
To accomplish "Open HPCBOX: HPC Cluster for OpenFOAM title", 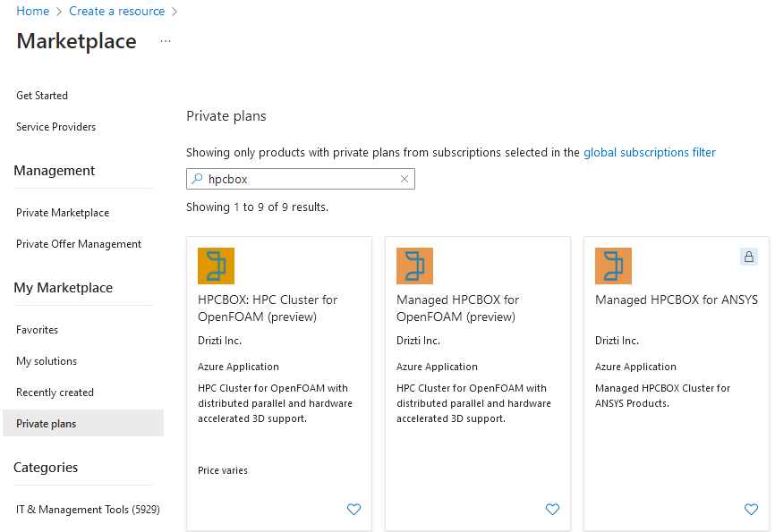I will click(x=268, y=308).
